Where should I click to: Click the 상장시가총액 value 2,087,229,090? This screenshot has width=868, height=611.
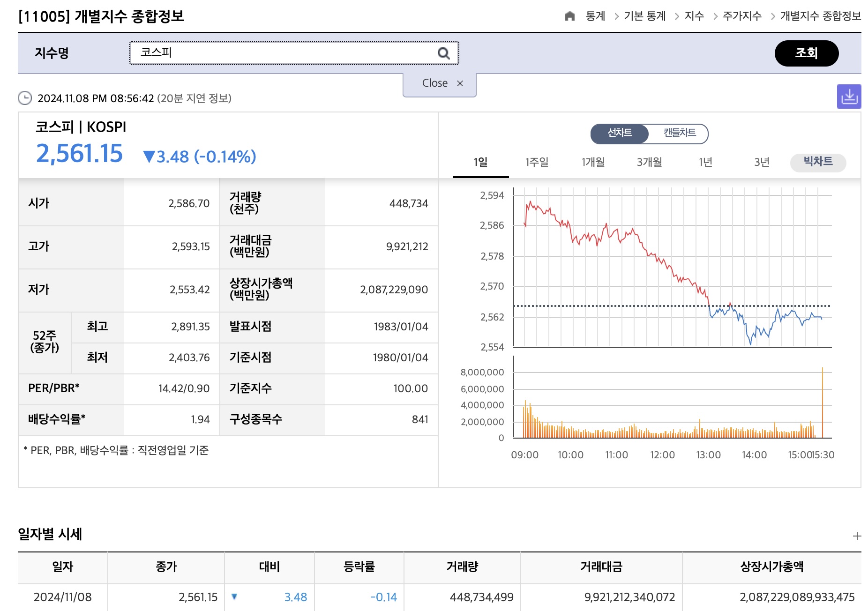pyautogui.click(x=394, y=290)
